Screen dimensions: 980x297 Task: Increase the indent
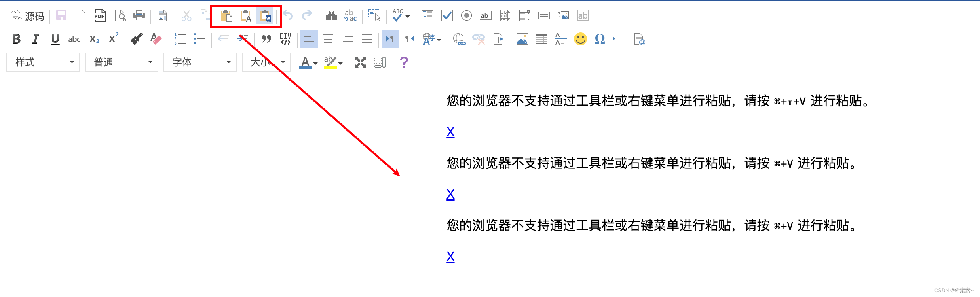point(243,39)
